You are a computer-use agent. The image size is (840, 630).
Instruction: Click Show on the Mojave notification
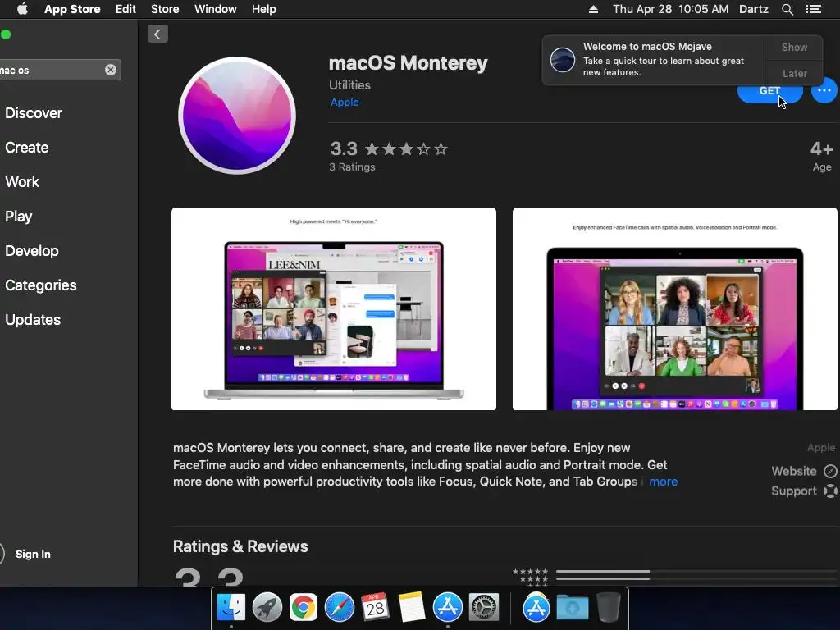click(794, 47)
